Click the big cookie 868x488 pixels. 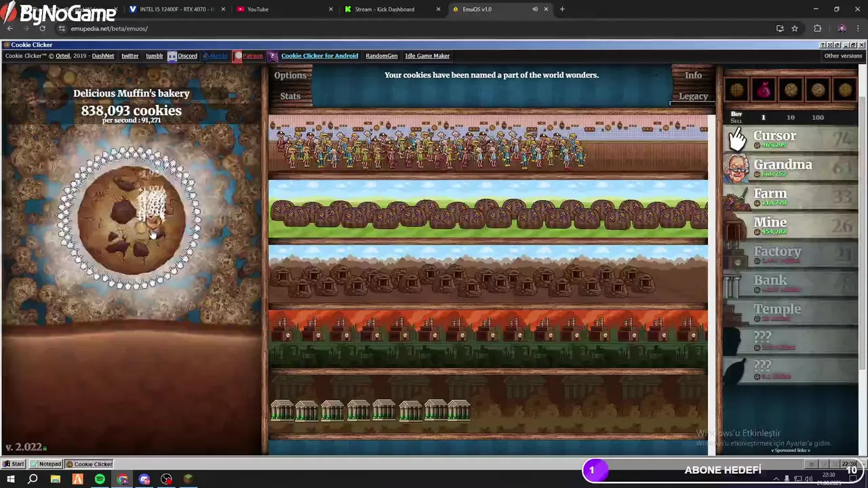131,220
